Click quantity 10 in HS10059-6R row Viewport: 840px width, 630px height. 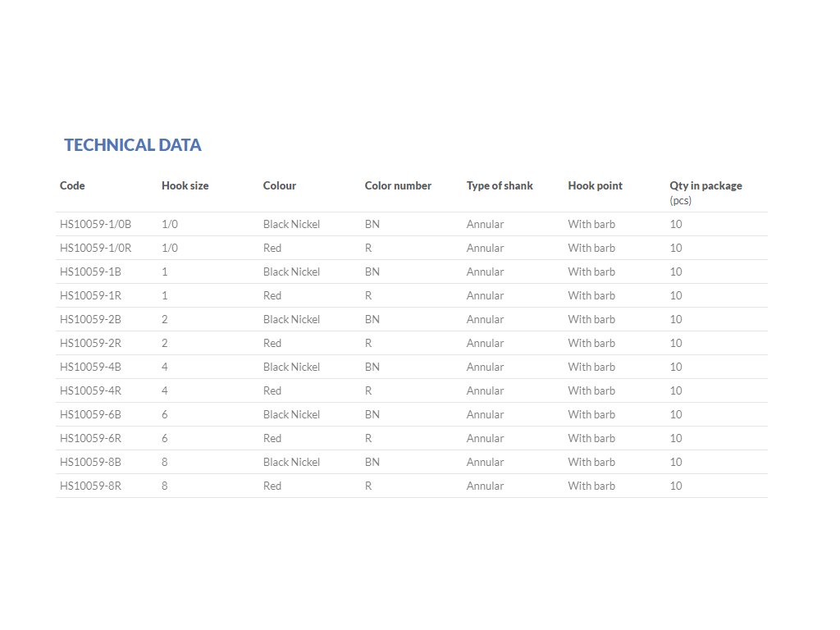click(676, 438)
